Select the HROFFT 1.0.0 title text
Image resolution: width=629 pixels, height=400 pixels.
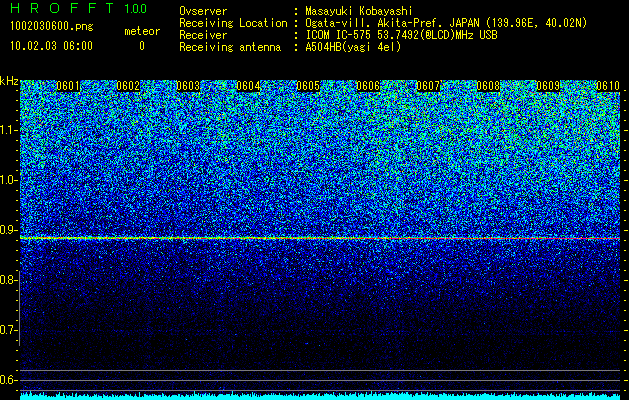click(x=78, y=8)
